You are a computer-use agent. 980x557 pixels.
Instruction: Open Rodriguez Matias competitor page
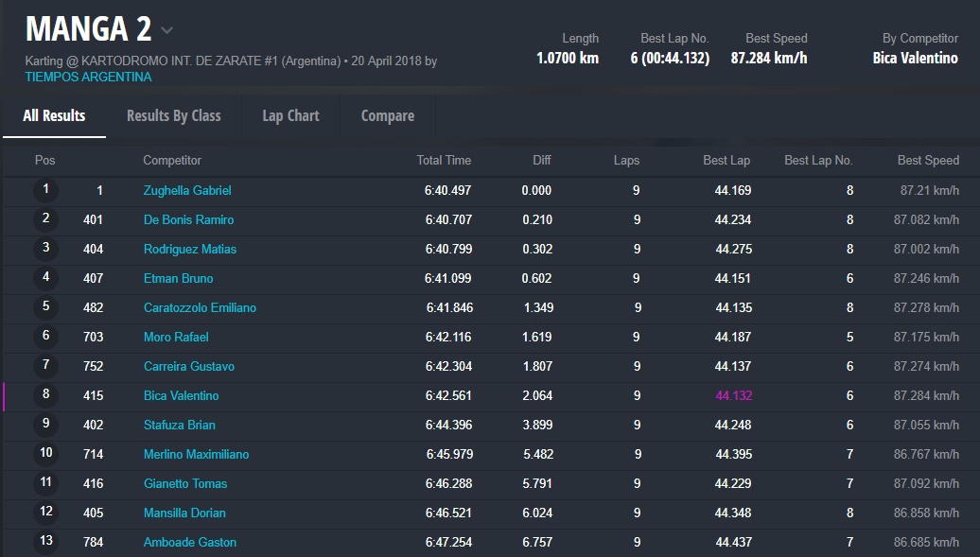(x=190, y=249)
